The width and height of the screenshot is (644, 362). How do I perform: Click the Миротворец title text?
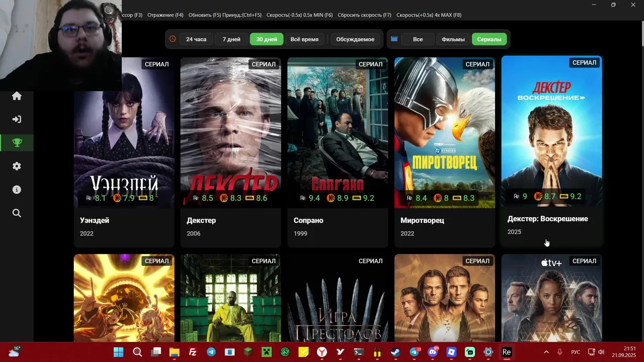(422, 220)
